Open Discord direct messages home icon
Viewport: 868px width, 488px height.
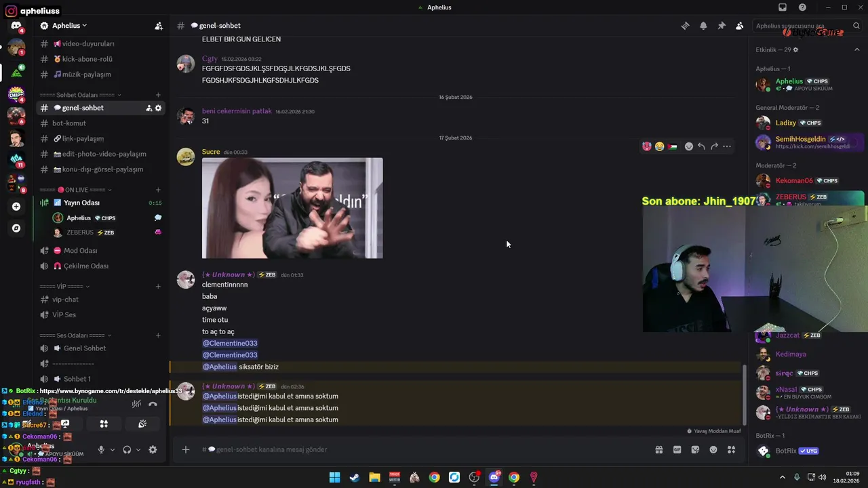16,26
